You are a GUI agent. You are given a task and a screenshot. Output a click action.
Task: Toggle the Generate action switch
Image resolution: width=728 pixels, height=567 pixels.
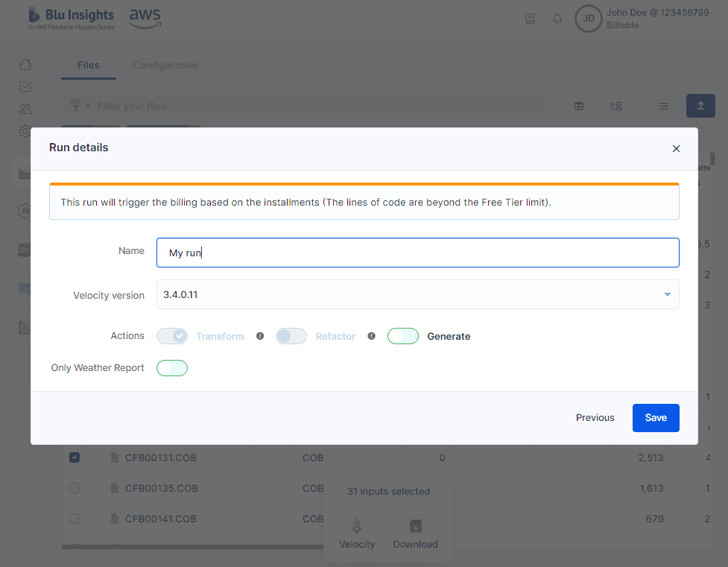click(403, 336)
